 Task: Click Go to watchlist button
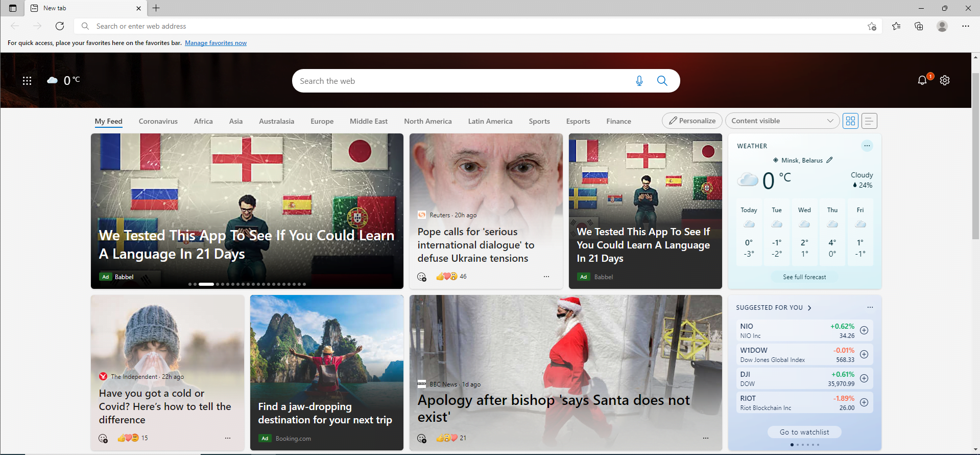click(804, 432)
